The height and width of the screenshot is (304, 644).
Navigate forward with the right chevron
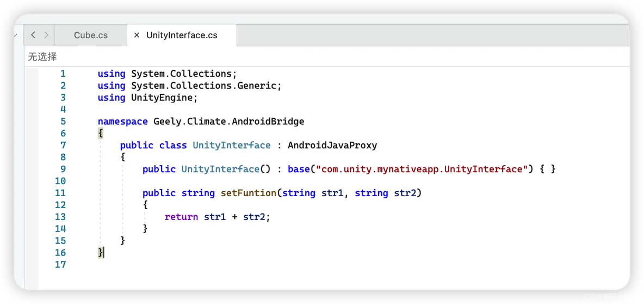(46, 35)
